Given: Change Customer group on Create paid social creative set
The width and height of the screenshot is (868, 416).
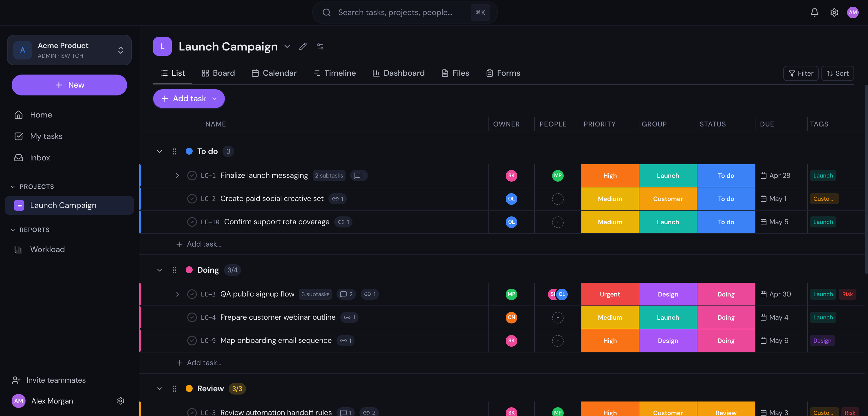Looking at the screenshot, I should tap(668, 199).
